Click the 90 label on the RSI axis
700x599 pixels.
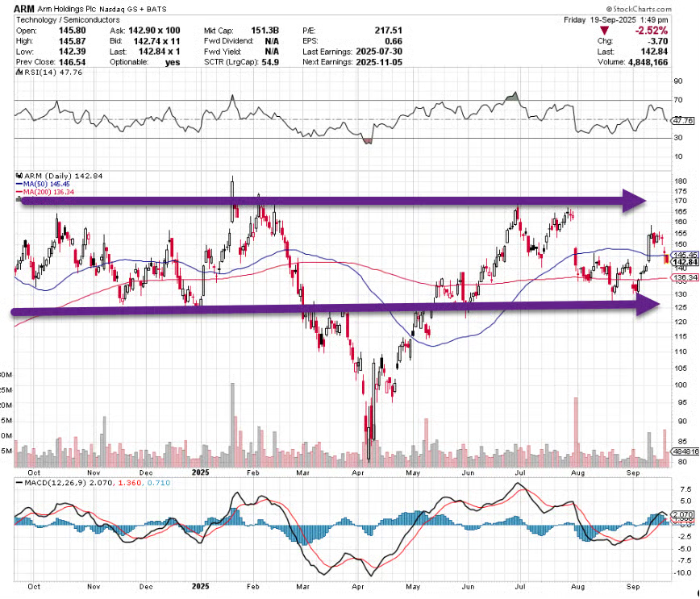(x=678, y=81)
